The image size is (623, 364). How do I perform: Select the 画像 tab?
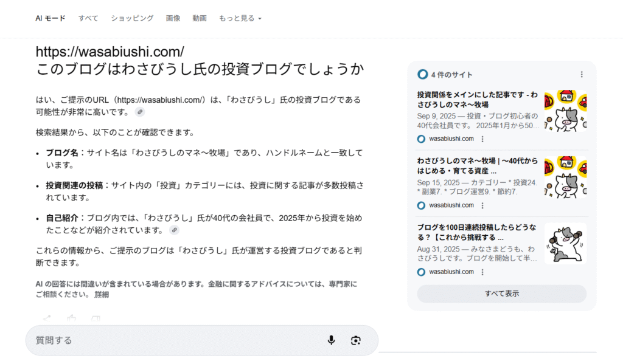(173, 18)
